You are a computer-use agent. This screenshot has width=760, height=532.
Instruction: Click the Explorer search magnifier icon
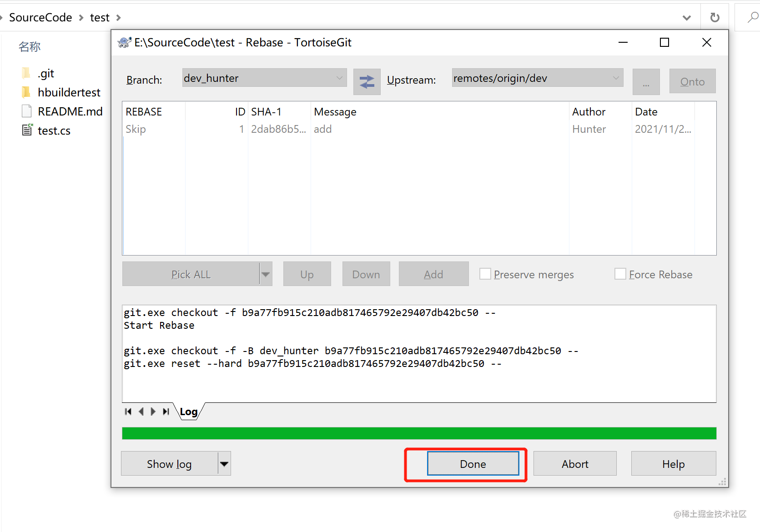point(753,17)
